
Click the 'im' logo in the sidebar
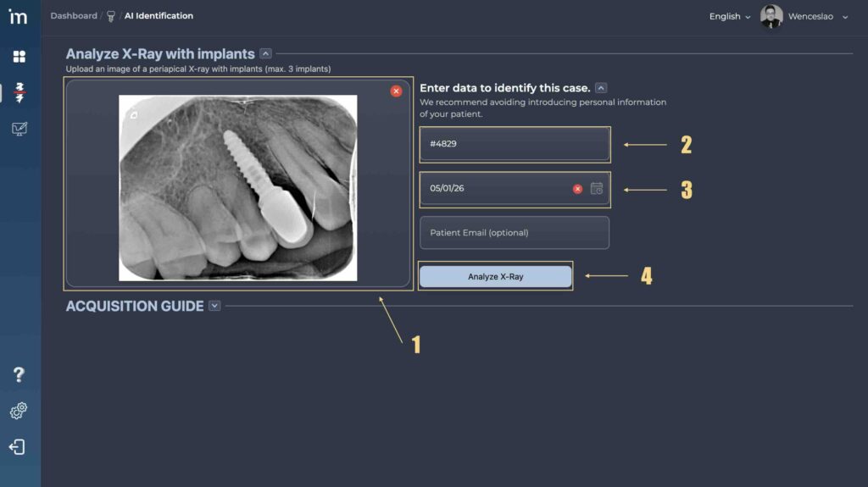coord(18,17)
